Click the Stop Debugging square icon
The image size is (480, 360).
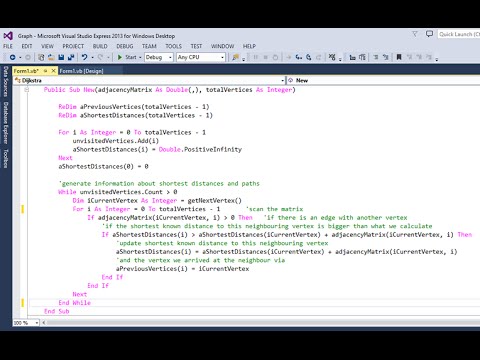tap(266, 57)
